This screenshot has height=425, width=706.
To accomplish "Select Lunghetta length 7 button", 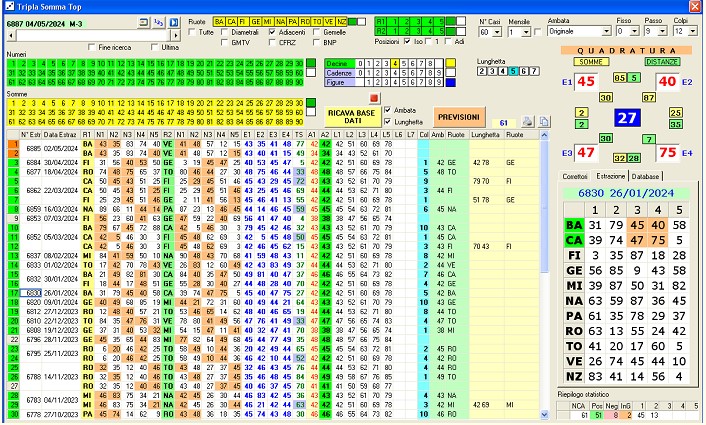I will pyautogui.click(x=534, y=71).
